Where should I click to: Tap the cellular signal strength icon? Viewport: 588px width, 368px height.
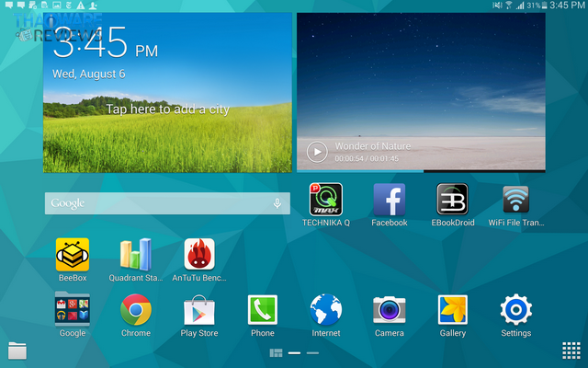tap(520, 6)
